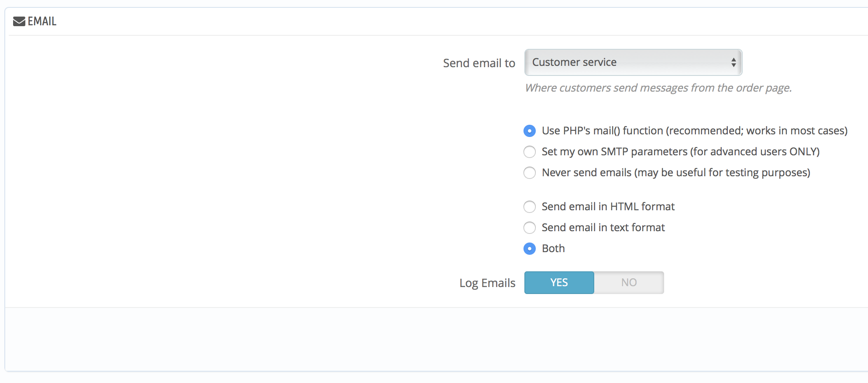Click the EMAIL panel heading text
Image resolution: width=868 pixels, height=383 pixels.
point(42,21)
